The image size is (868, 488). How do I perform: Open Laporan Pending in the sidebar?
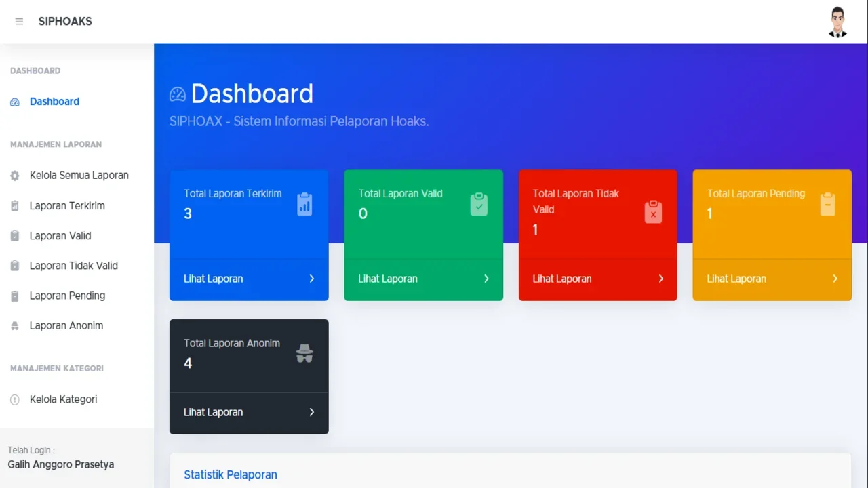click(67, 296)
